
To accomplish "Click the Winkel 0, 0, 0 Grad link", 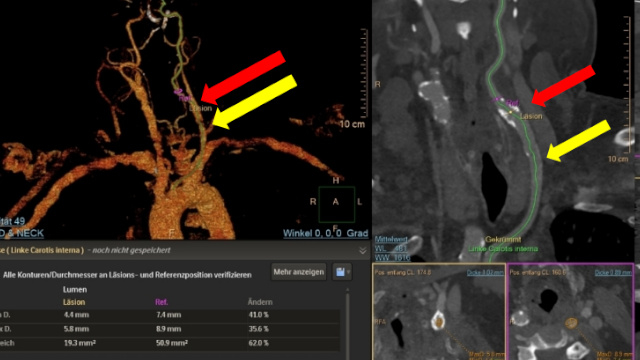I will [325, 233].
